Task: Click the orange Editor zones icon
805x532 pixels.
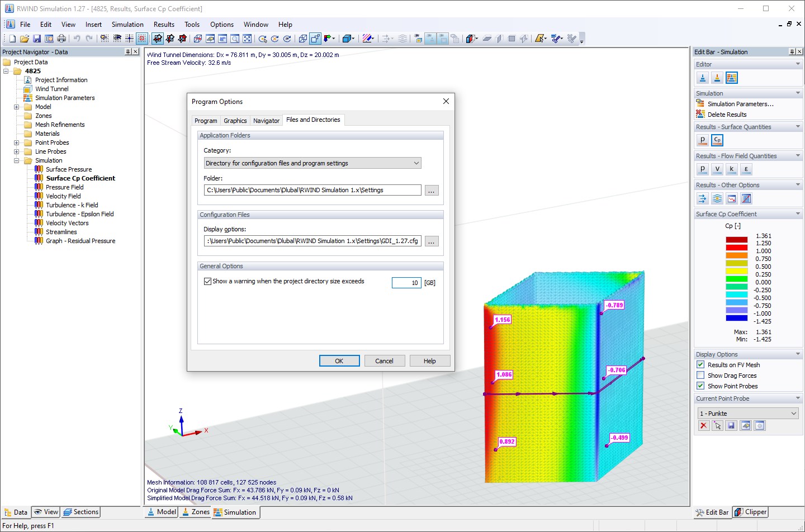Action: [717, 78]
